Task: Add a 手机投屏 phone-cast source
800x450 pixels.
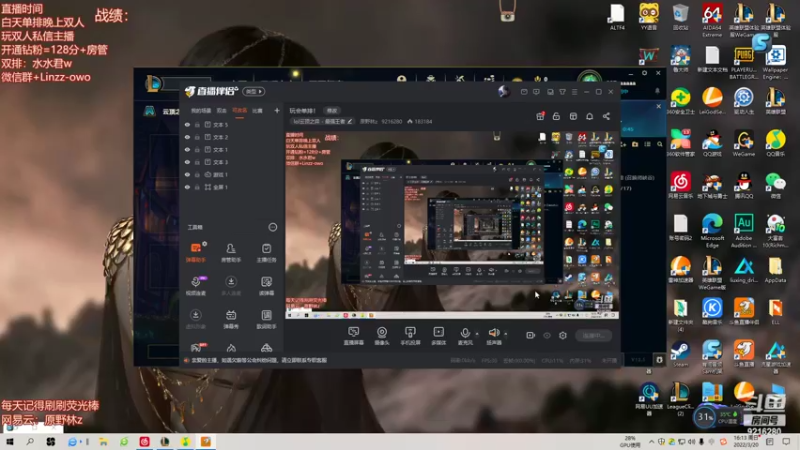Action: 410,336
